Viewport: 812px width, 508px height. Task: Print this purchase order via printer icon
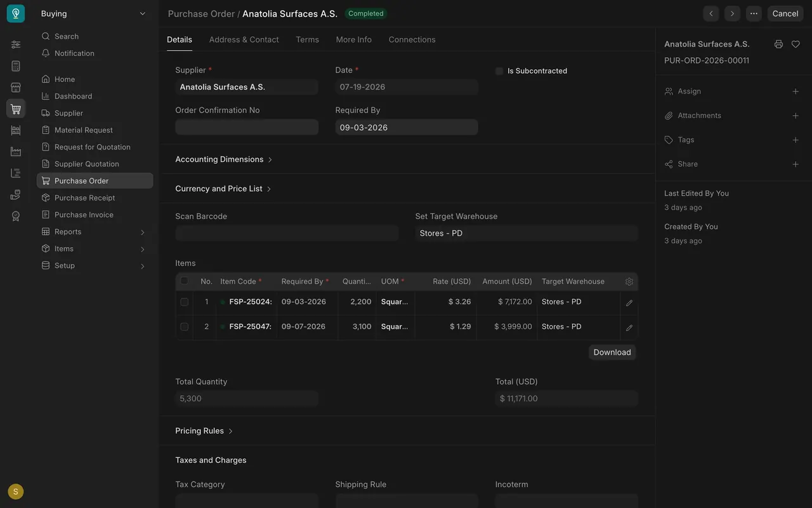(778, 44)
